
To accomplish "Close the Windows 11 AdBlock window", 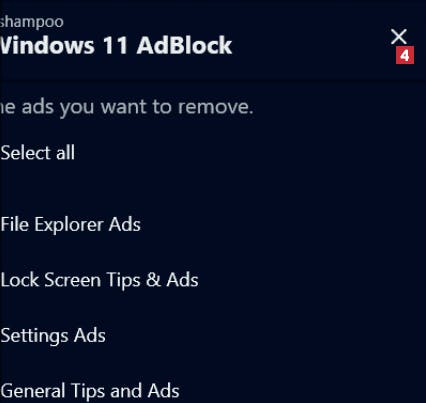I will tap(399, 37).
